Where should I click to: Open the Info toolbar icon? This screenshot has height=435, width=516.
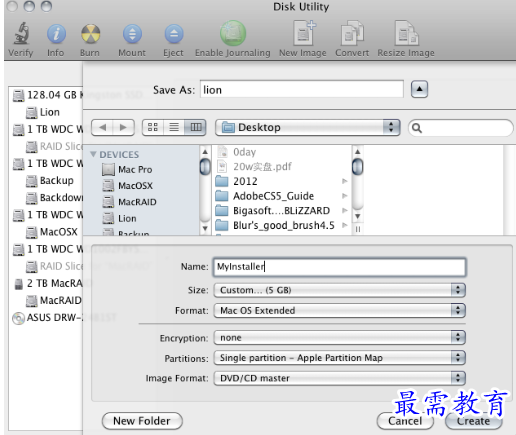click(56, 34)
